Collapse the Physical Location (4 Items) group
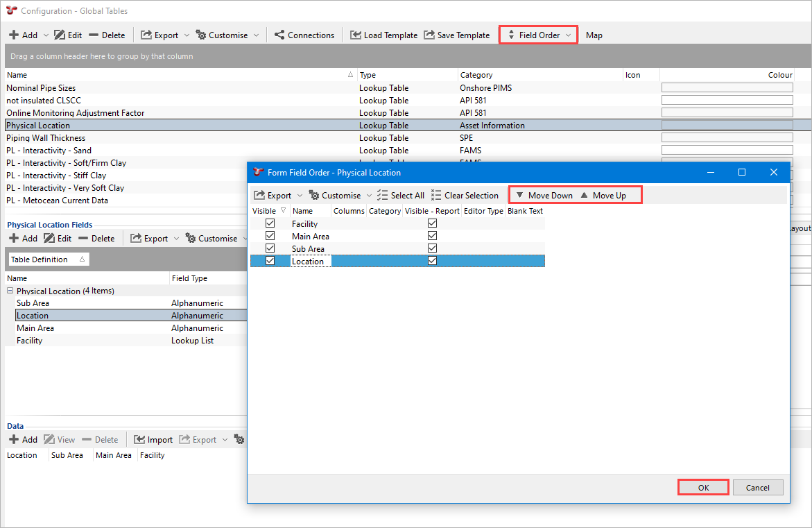The width and height of the screenshot is (812, 528). (x=10, y=291)
